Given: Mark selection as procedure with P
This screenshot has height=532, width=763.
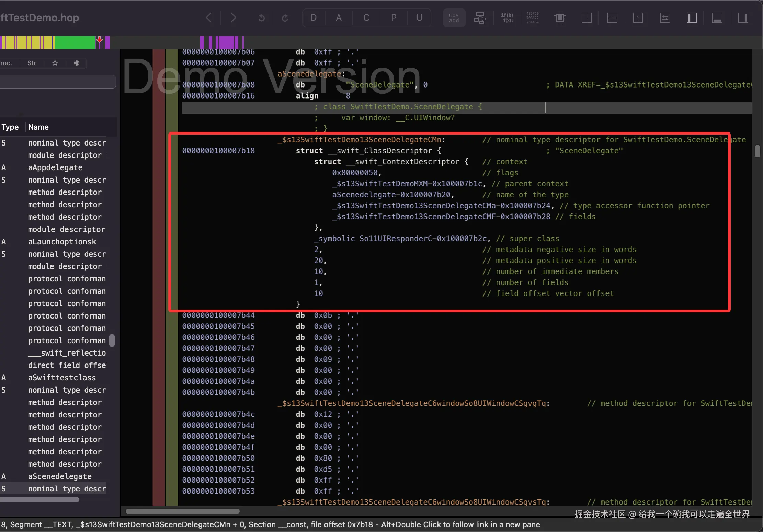Looking at the screenshot, I should (x=394, y=18).
